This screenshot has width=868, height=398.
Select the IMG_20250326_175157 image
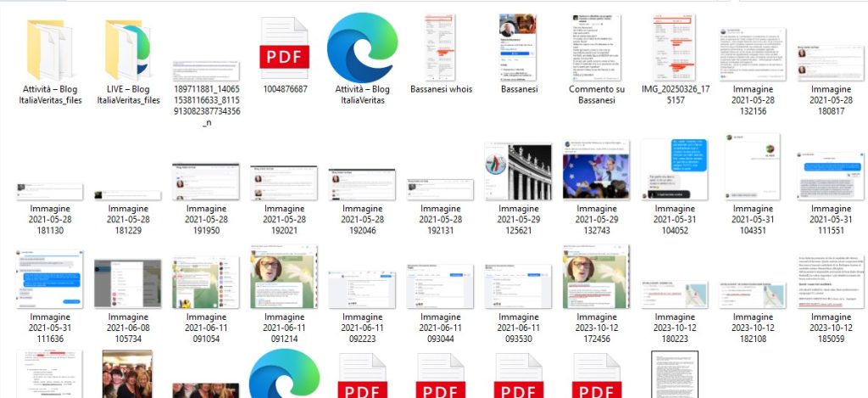(x=675, y=49)
